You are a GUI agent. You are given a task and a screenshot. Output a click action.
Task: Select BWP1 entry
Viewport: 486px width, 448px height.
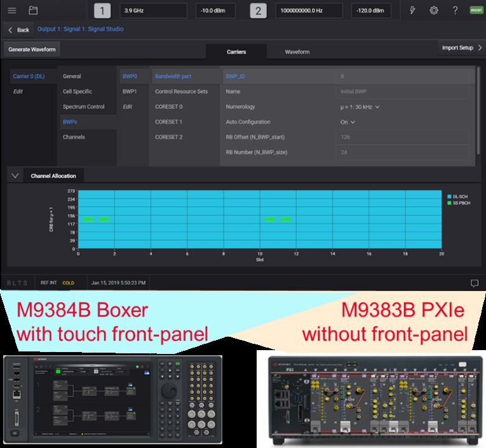[134, 92]
